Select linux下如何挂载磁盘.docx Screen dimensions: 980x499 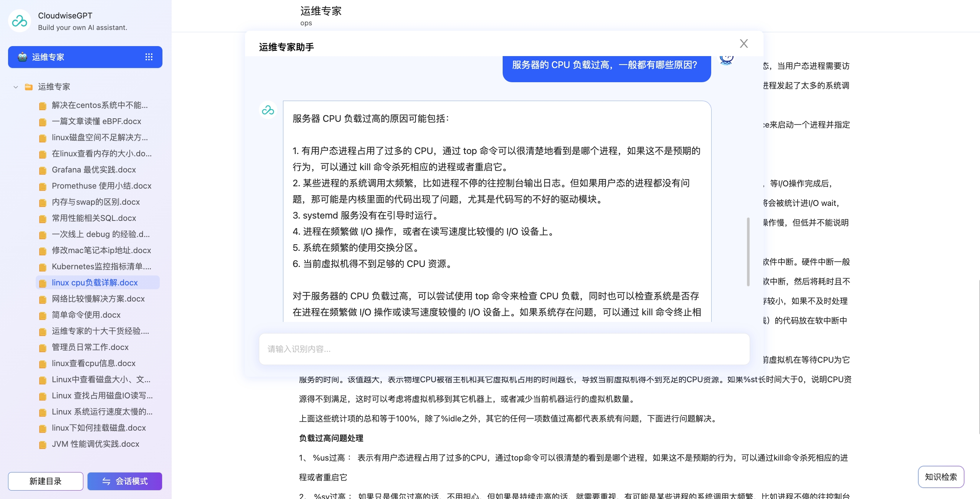click(x=99, y=428)
